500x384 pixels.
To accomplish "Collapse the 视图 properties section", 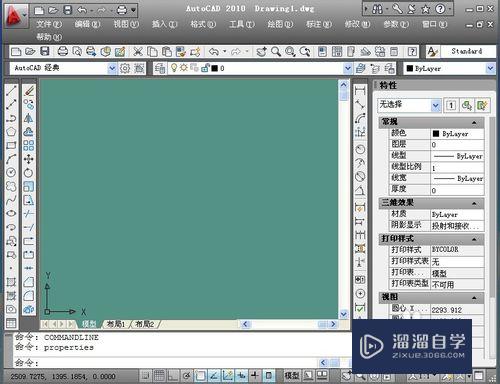I will (x=474, y=297).
